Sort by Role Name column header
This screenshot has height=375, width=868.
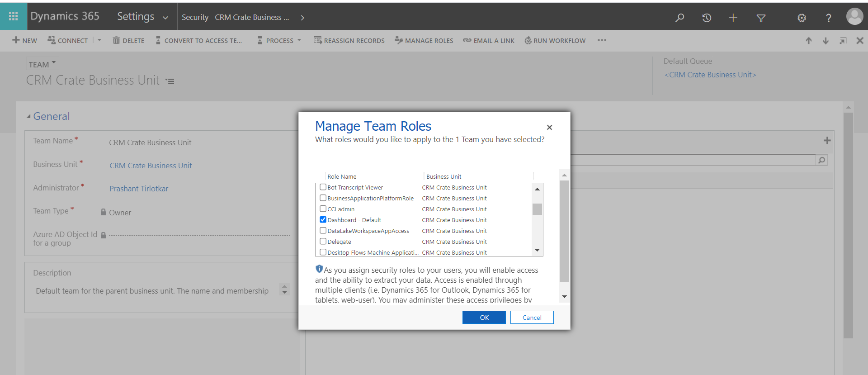click(x=342, y=176)
